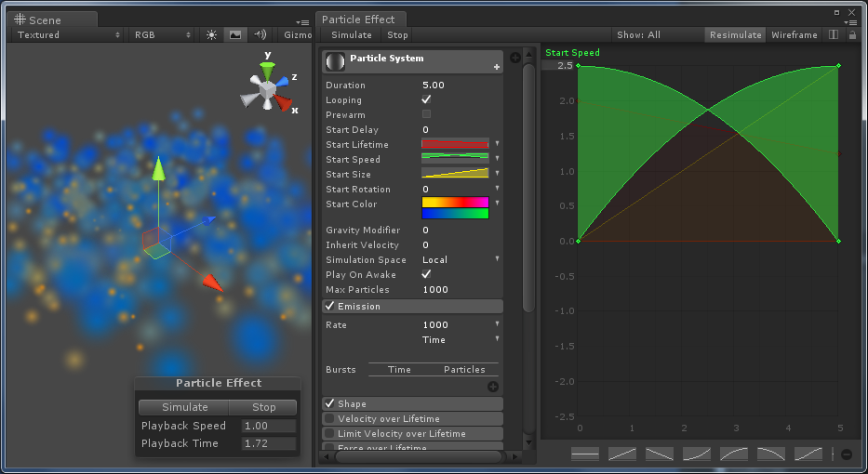The height and width of the screenshot is (474, 868).
Task: Click the lock icon in Particle Effect toolbar
Action: (x=852, y=34)
